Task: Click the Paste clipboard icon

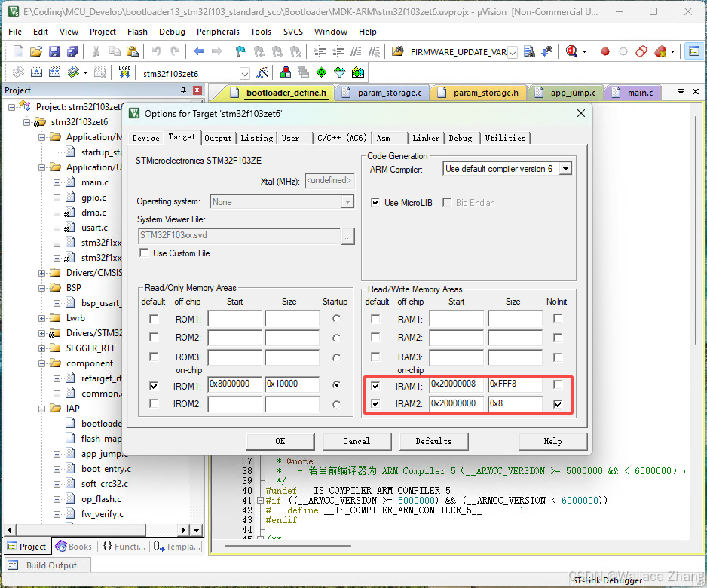Action: pyautogui.click(x=133, y=51)
